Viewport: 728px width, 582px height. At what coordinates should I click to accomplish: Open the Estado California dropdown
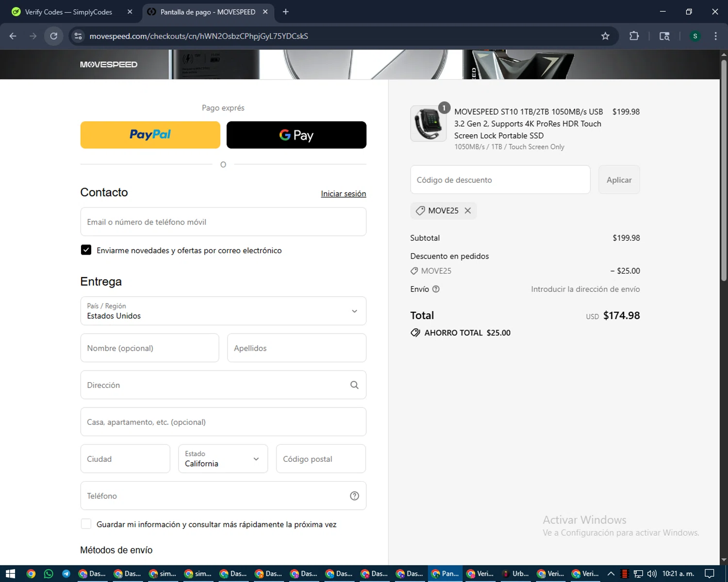[x=223, y=459]
